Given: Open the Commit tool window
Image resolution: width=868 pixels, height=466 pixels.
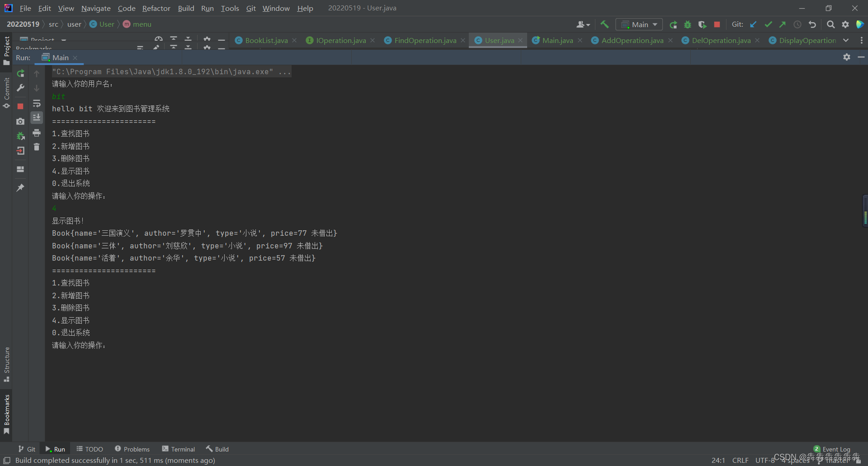Looking at the screenshot, I should [6, 93].
